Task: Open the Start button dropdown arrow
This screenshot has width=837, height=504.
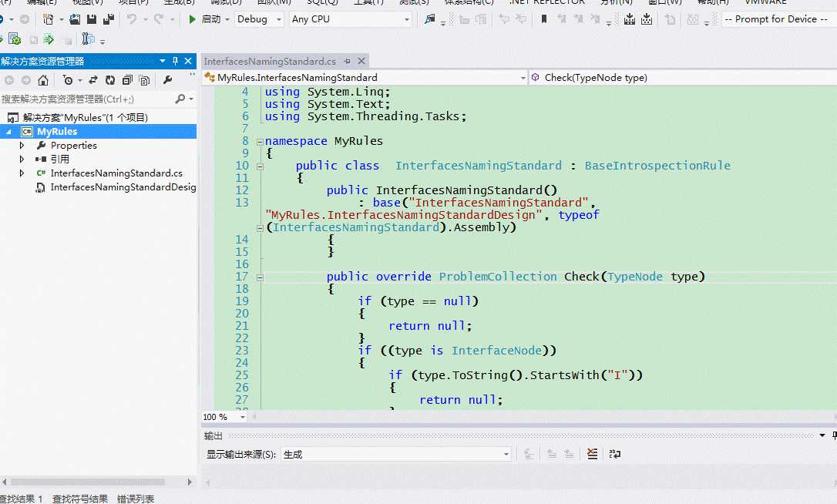Action: pyautogui.click(x=227, y=20)
